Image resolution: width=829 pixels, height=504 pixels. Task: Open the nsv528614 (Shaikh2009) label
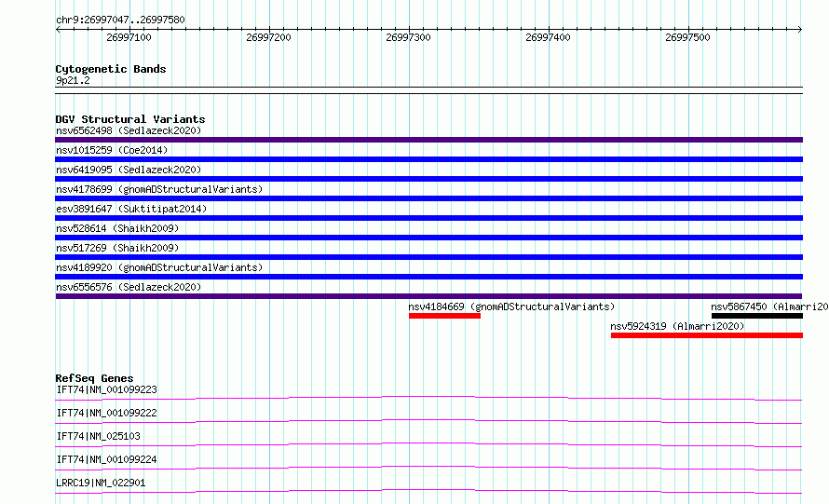(x=117, y=228)
